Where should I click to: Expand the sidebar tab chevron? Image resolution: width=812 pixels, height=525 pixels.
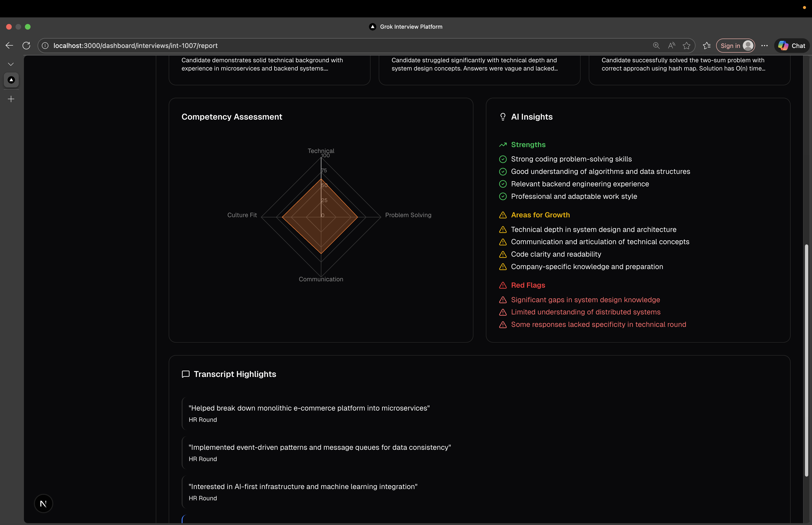(11, 64)
